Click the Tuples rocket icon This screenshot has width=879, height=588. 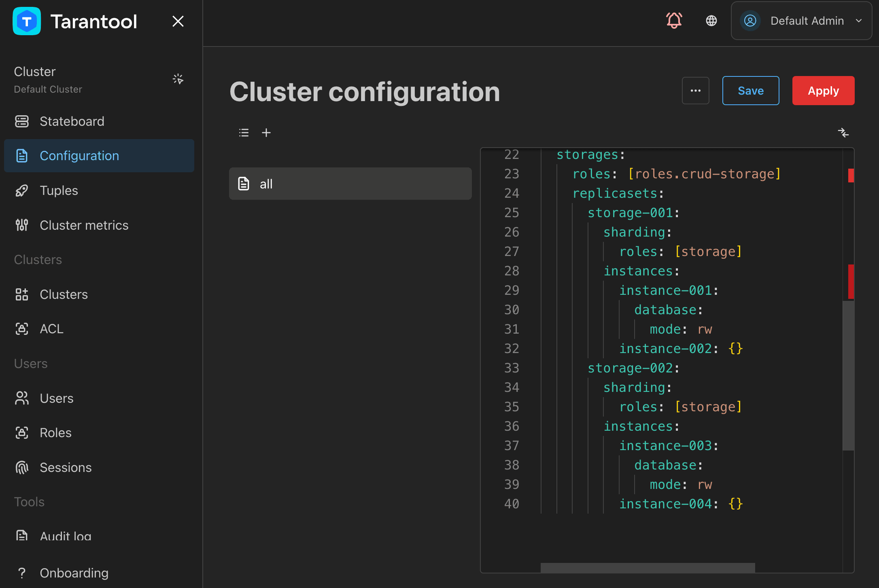point(22,190)
